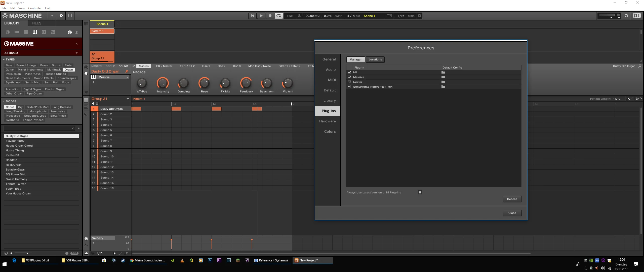Uncheck the M1 plug-in checkbox
The image size is (644, 272).
click(x=349, y=73)
